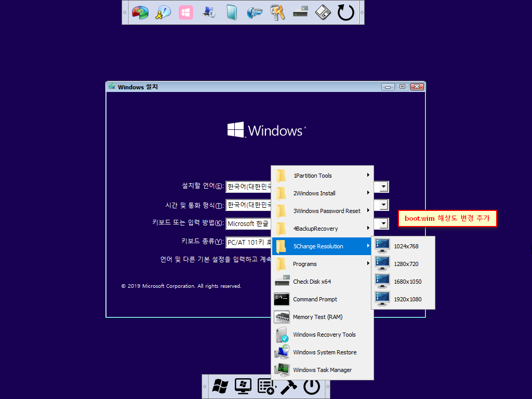The width and height of the screenshot is (532, 399).
Task: Open the list-with-plus menu icon
Action: [x=266, y=387]
